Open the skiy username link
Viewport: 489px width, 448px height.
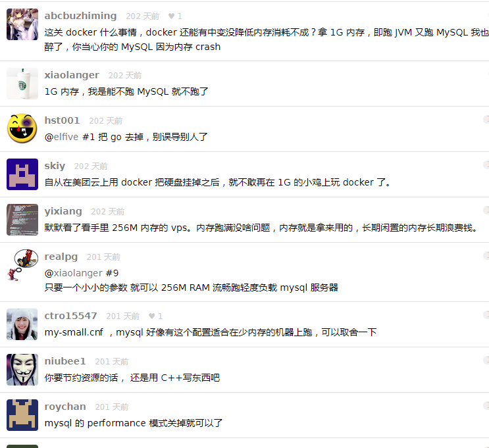pos(55,166)
